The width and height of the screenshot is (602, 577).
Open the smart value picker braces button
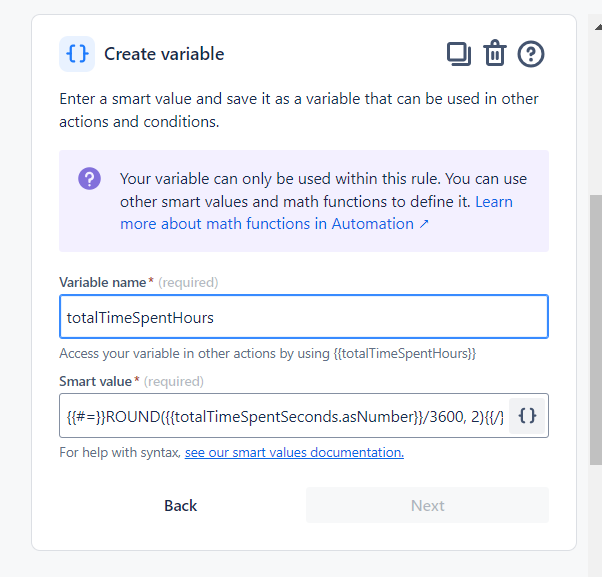coord(528,416)
